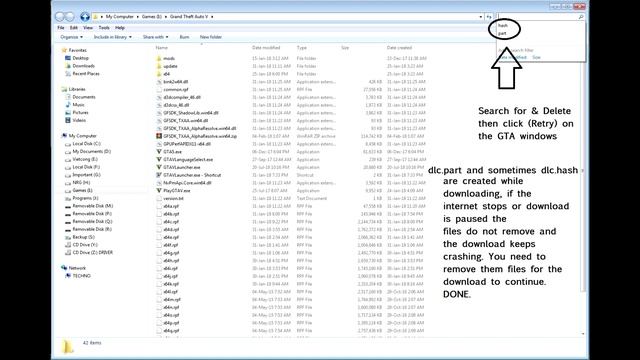Click the Burn toolbar button
This screenshot has width=640, height=360.
coord(184,37)
